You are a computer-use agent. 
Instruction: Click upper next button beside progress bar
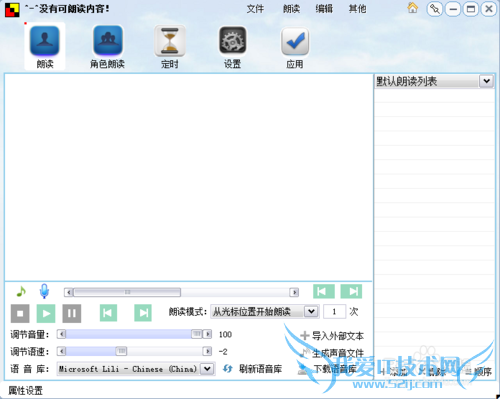point(351,291)
